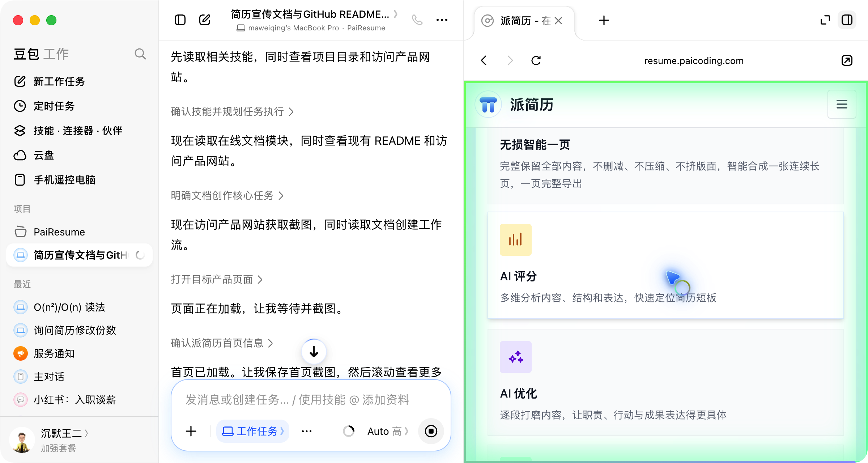Viewport: 868px width, 463px height.
Task: Expand 确认技能并规划任务执行 step
Action: pos(232,112)
